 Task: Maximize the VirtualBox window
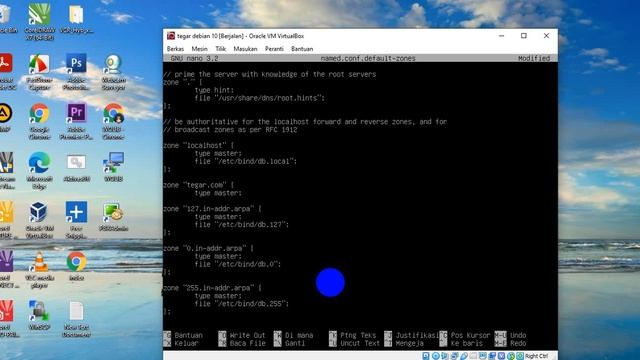click(x=524, y=36)
